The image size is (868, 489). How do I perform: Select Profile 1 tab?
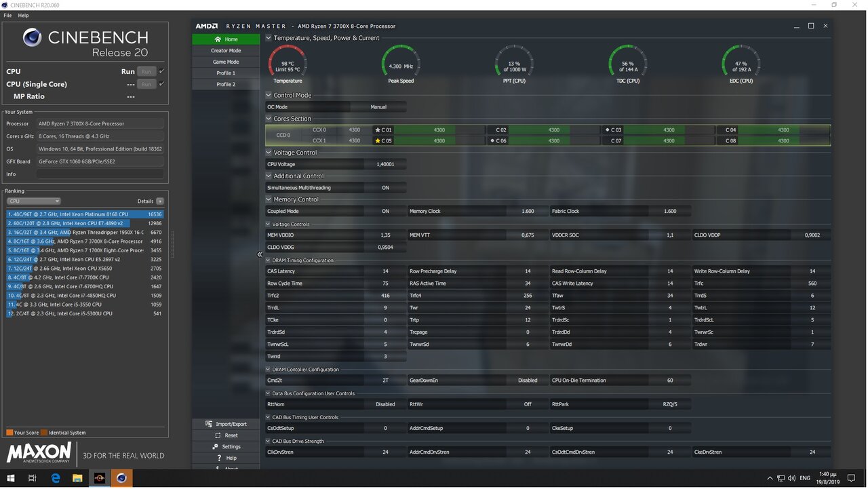pos(225,73)
